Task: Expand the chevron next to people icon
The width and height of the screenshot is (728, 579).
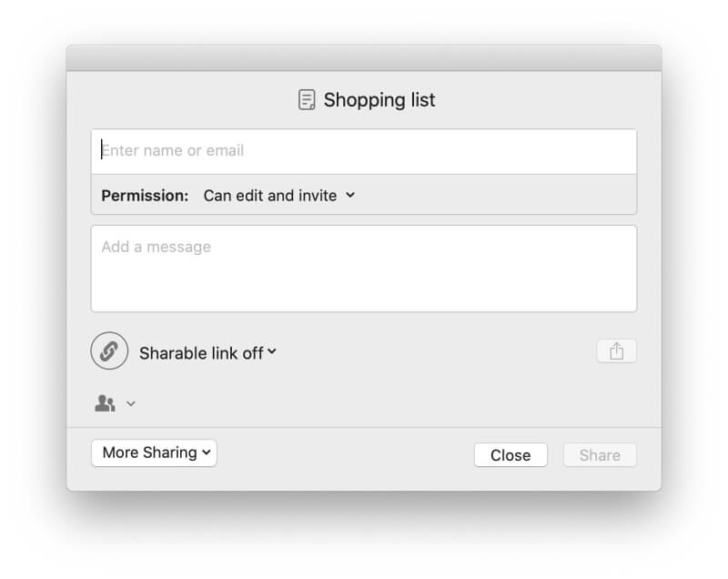Action: coord(131,403)
